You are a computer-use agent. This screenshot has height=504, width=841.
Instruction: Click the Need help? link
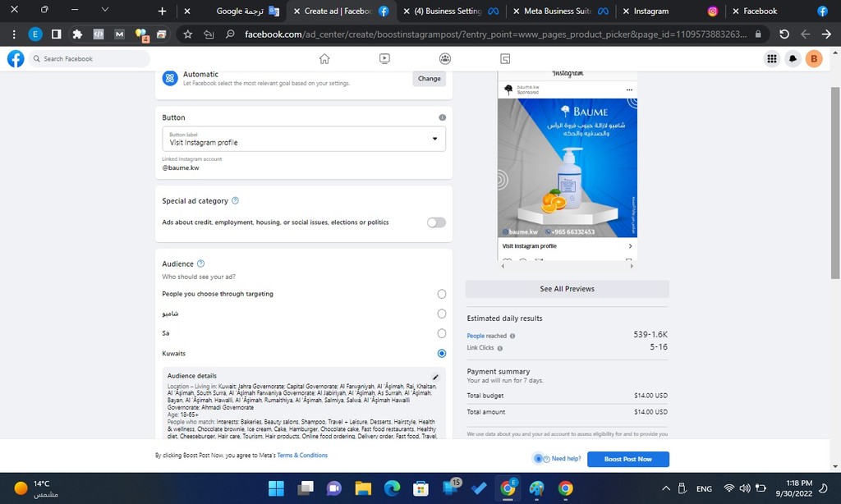pyautogui.click(x=566, y=458)
